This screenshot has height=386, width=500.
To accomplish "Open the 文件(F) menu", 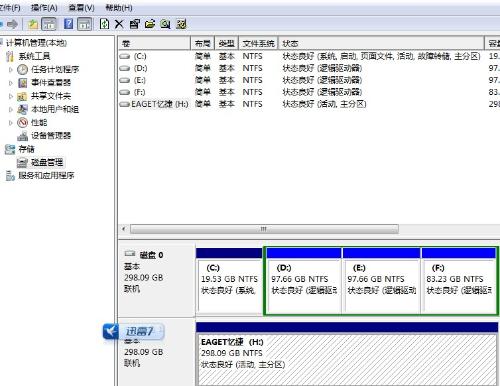I will coord(10,7).
